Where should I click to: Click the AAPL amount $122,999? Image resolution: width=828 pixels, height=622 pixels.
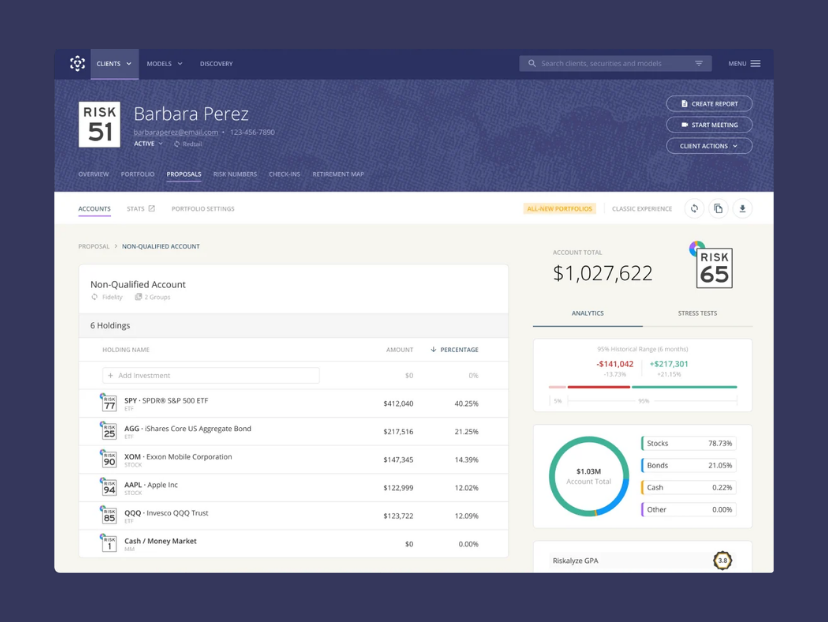(398, 488)
